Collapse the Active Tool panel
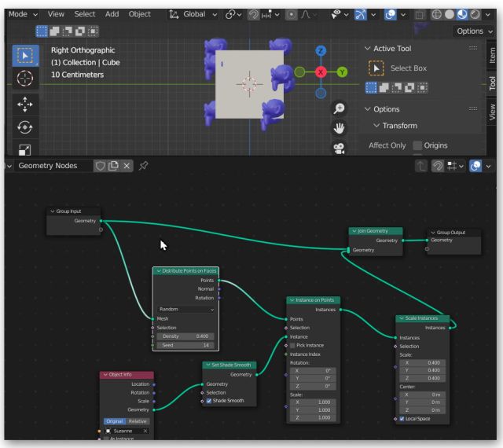 368,49
